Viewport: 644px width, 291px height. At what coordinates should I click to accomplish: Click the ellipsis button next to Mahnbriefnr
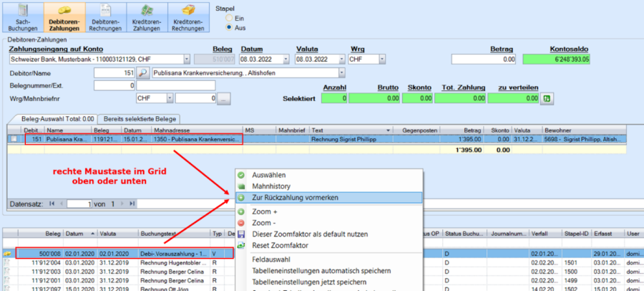223,98
